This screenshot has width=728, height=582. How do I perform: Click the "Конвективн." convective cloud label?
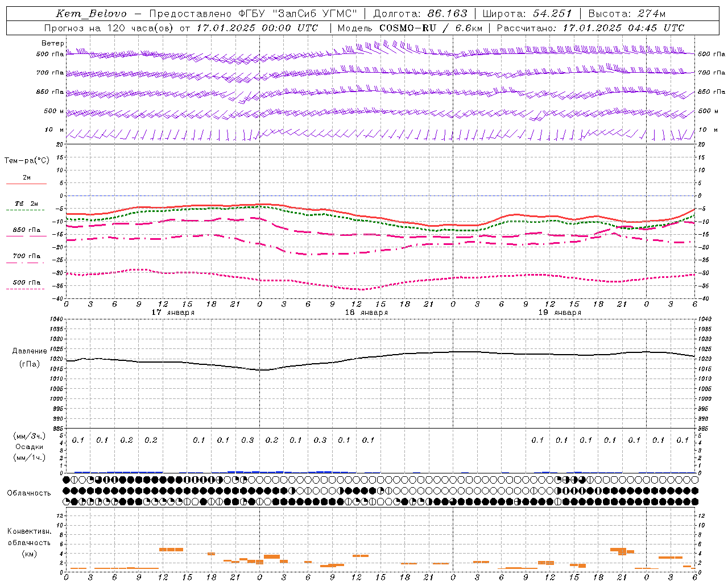click(30, 531)
